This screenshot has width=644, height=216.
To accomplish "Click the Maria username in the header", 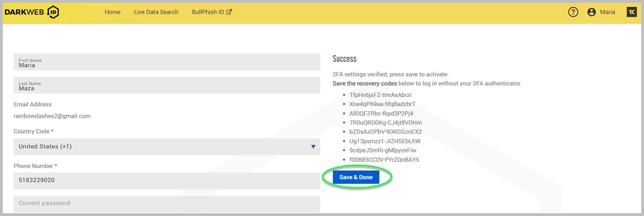I will point(607,12).
